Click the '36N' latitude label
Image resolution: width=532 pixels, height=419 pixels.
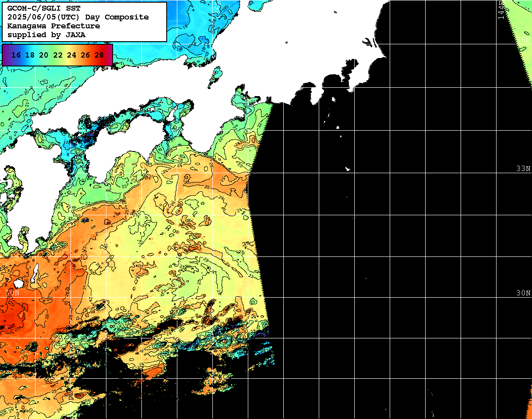click(x=523, y=40)
